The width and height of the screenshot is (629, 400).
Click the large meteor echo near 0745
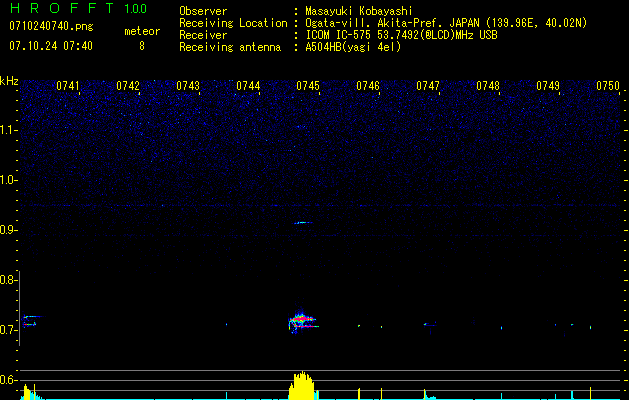point(302,322)
